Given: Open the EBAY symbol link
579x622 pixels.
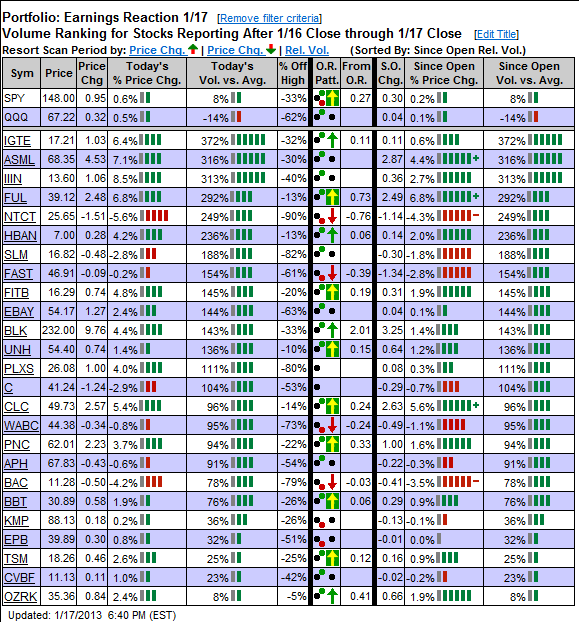Looking at the screenshot, I should (19, 312).
